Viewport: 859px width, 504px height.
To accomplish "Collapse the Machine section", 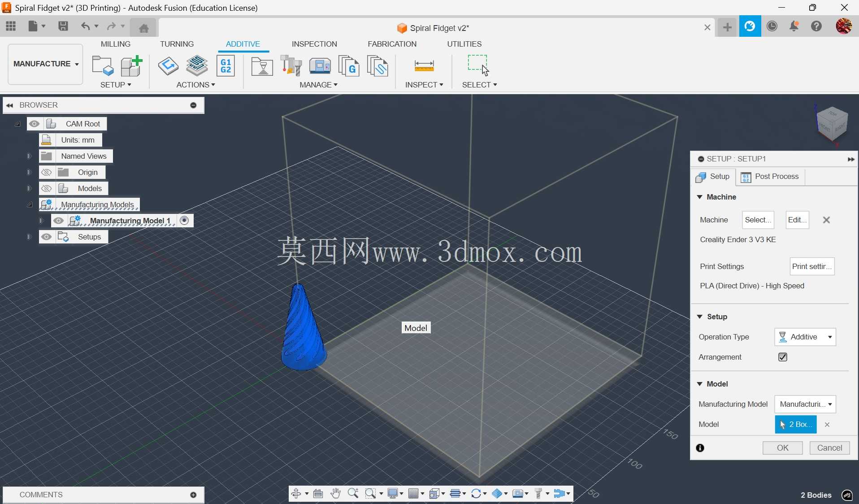I will (x=699, y=197).
